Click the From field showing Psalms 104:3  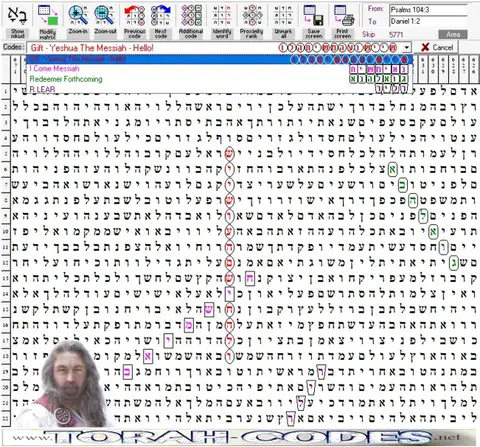[429, 10]
